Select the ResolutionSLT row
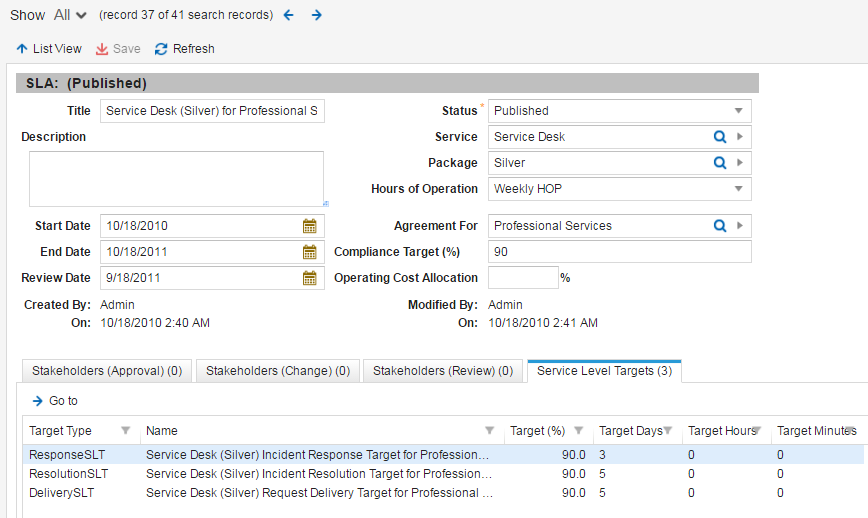Screen dimensions: 868x518 [x=68, y=474]
